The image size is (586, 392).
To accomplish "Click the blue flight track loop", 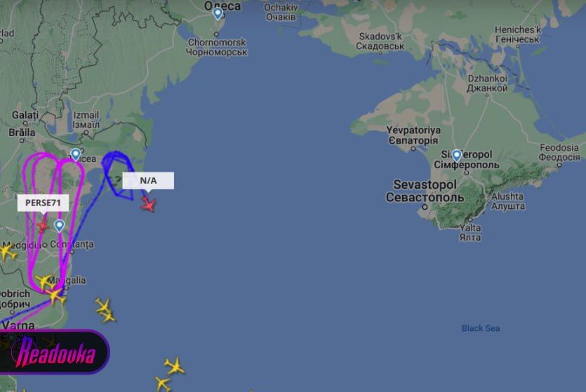I will click(x=118, y=174).
